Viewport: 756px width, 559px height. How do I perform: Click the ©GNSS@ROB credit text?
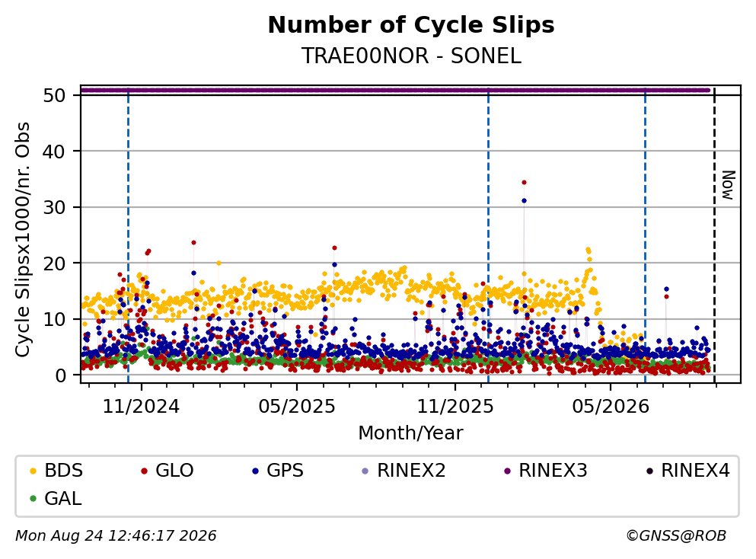[x=676, y=536]
